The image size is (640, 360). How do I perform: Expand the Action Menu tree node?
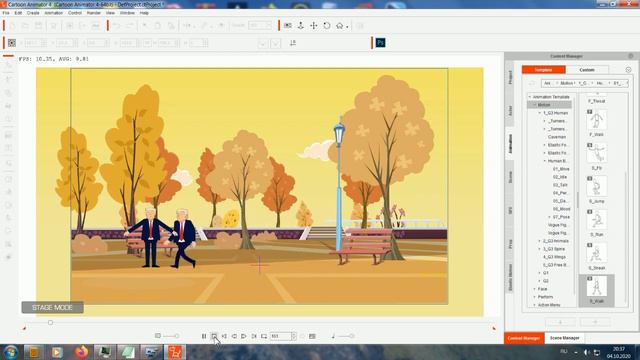pyautogui.click(x=535, y=305)
